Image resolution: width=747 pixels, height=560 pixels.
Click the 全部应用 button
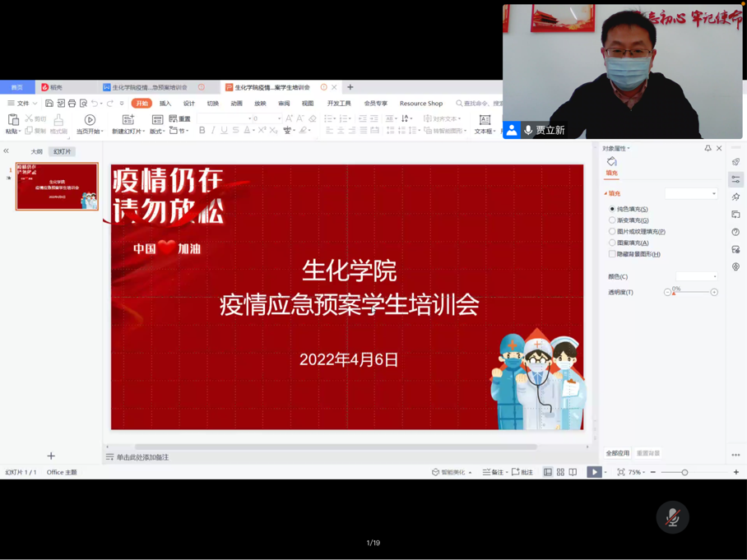pos(617,453)
